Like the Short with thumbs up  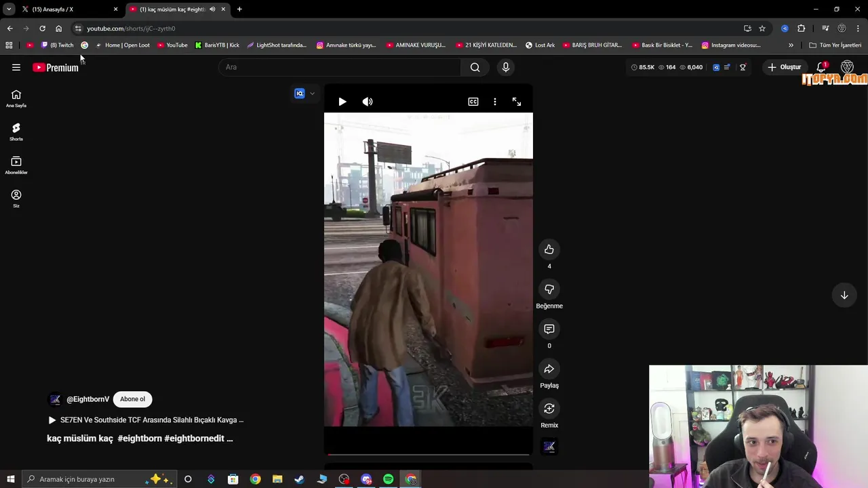[x=549, y=249]
